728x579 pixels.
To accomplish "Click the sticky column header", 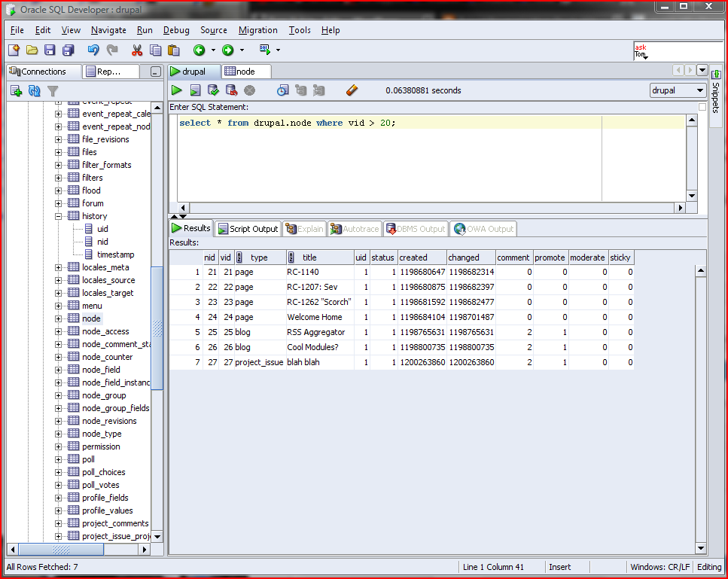I will pos(621,258).
